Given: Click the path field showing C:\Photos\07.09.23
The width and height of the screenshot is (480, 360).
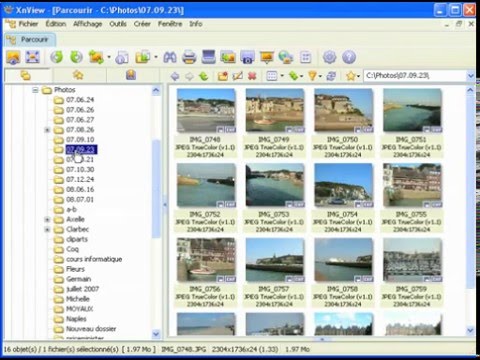Looking at the screenshot, I should [415, 76].
